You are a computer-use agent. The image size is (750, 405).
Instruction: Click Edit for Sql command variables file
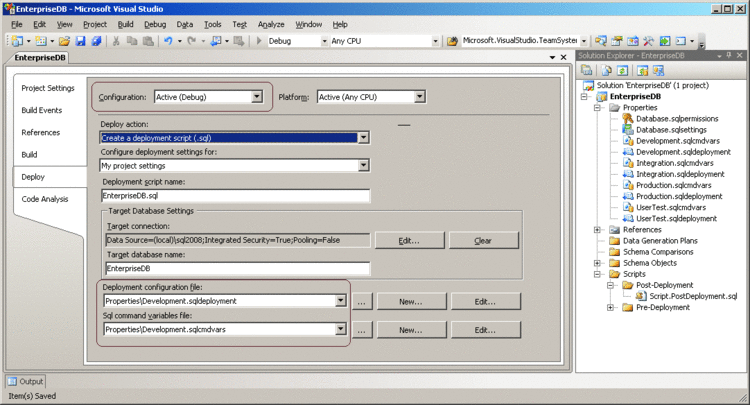pyautogui.click(x=485, y=330)
